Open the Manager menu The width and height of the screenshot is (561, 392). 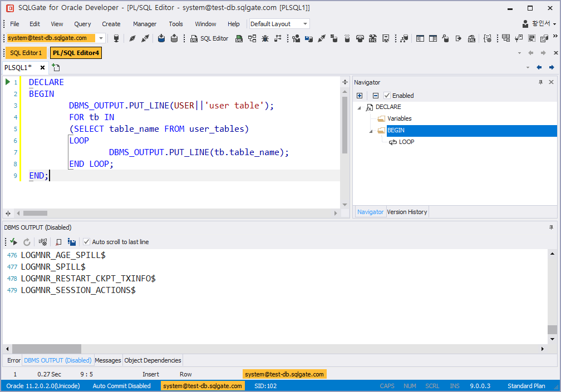(x=144, y=23)
